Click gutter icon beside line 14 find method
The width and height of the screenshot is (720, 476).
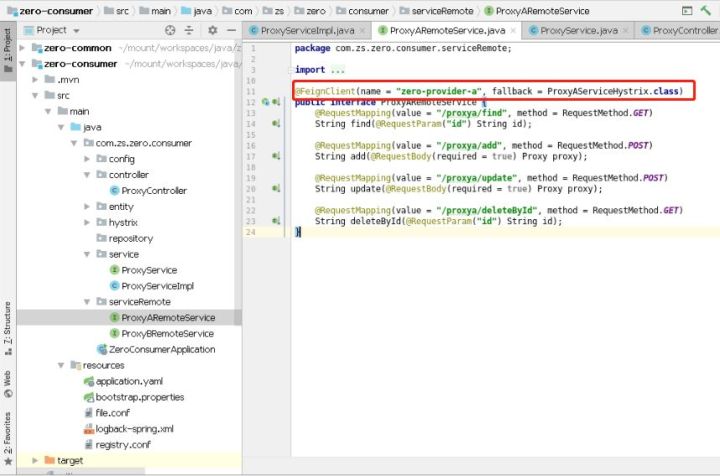[x=276, y=123]
